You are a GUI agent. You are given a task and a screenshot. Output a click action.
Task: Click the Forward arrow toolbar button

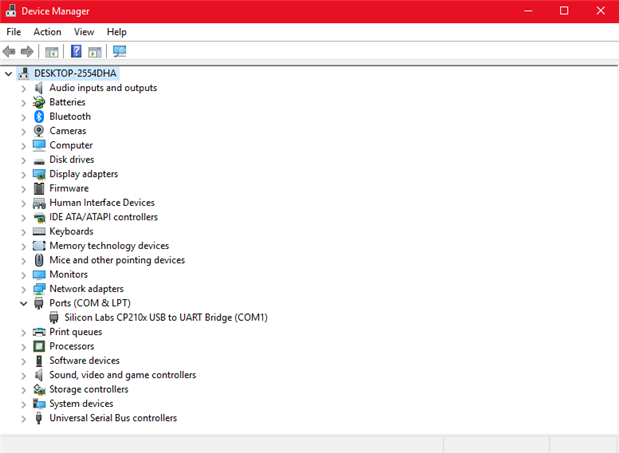[27, 51]
